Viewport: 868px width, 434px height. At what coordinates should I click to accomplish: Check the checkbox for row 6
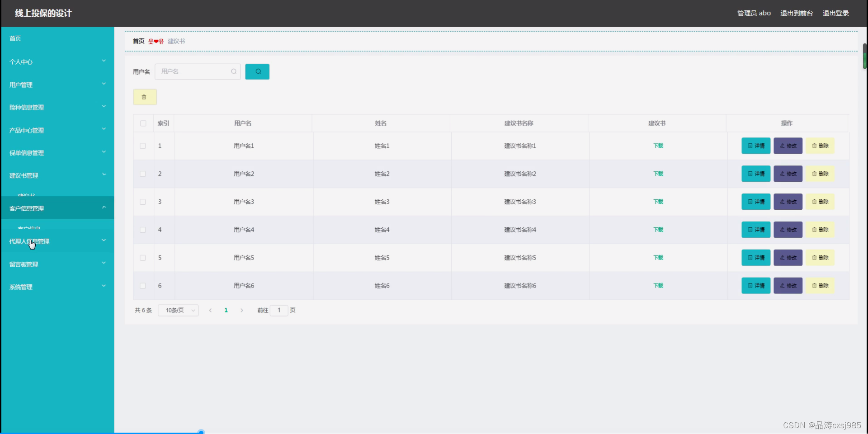[x=143, y=286]
